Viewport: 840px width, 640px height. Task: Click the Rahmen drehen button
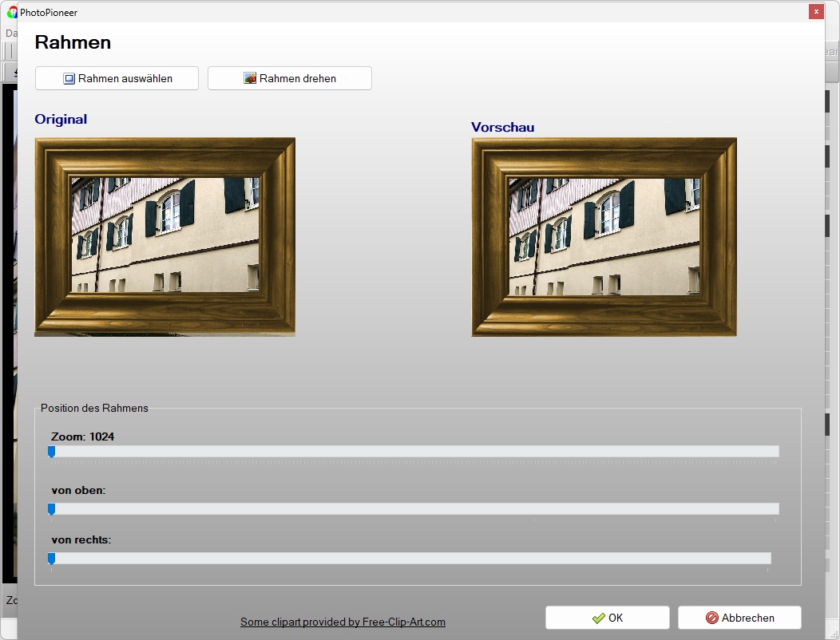(290, 78)
